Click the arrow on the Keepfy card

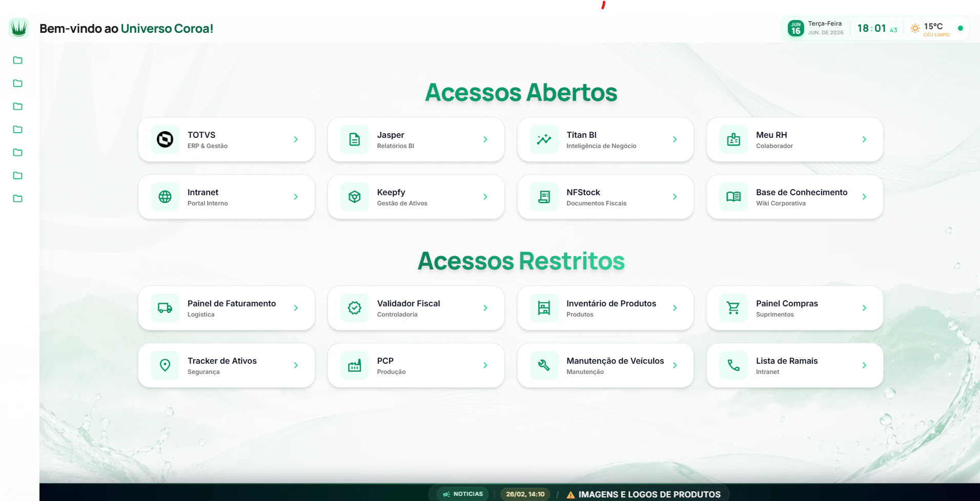485,197
